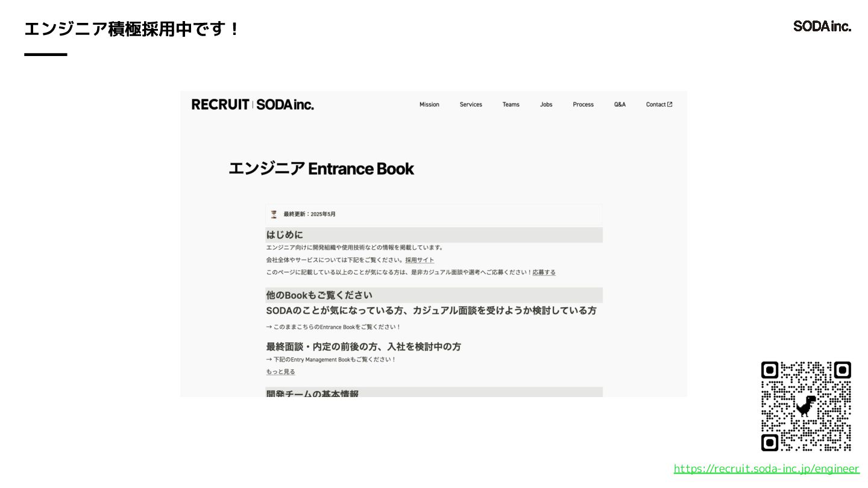Screen dimensions: 868x488
Task: Follow the 応募する link
Action: point(544,272)
